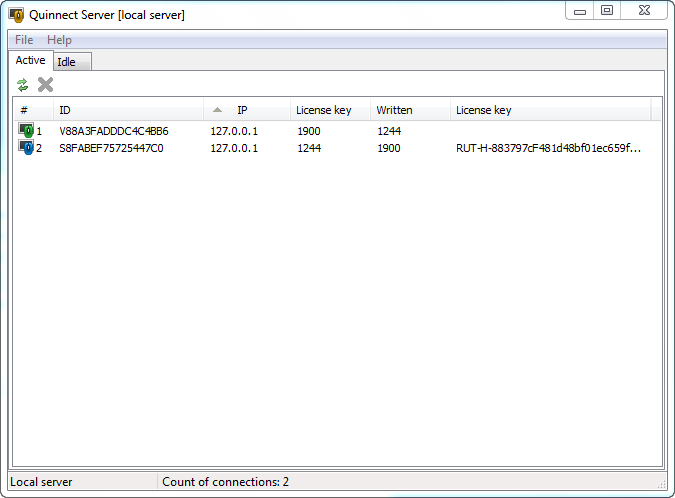
Task: Click the window resize grip in status bar
Action: (x=661, y=485)
